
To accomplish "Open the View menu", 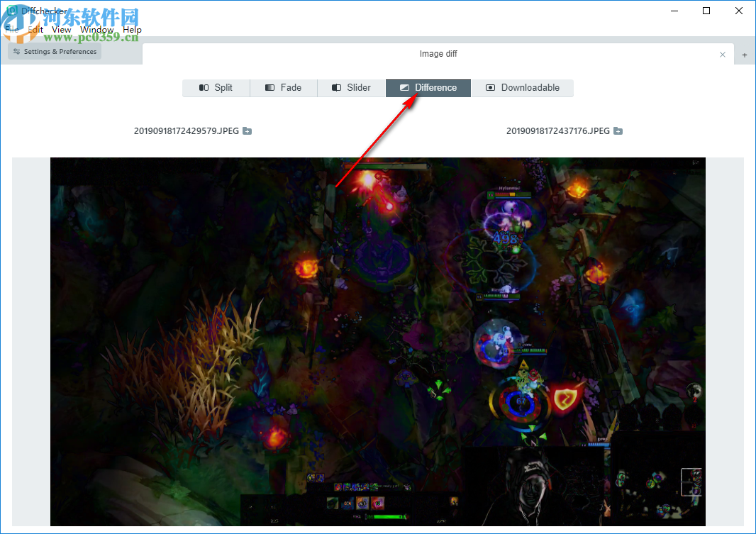I will click(x=61, y=29).
